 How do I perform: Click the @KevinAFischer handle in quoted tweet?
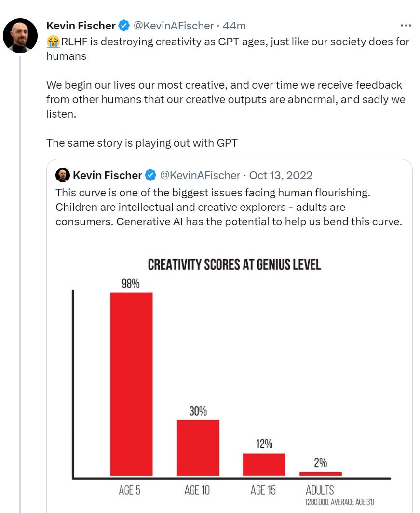[x=200, y=175]
